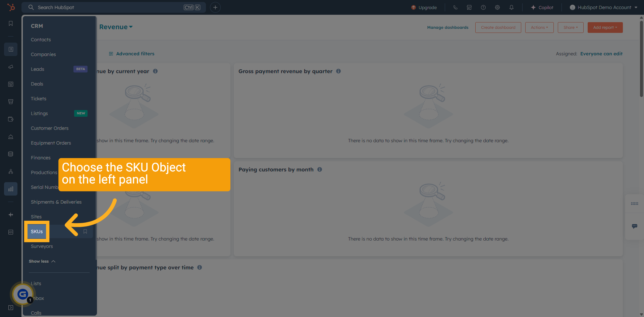The width and height of the screenshot is (644, 317).
Task: Open the Copilot assistant
Action: [542, 7]
